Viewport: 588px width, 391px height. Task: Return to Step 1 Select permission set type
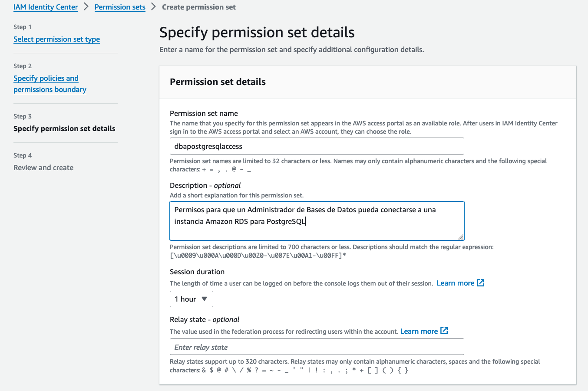tap(56, 39)
